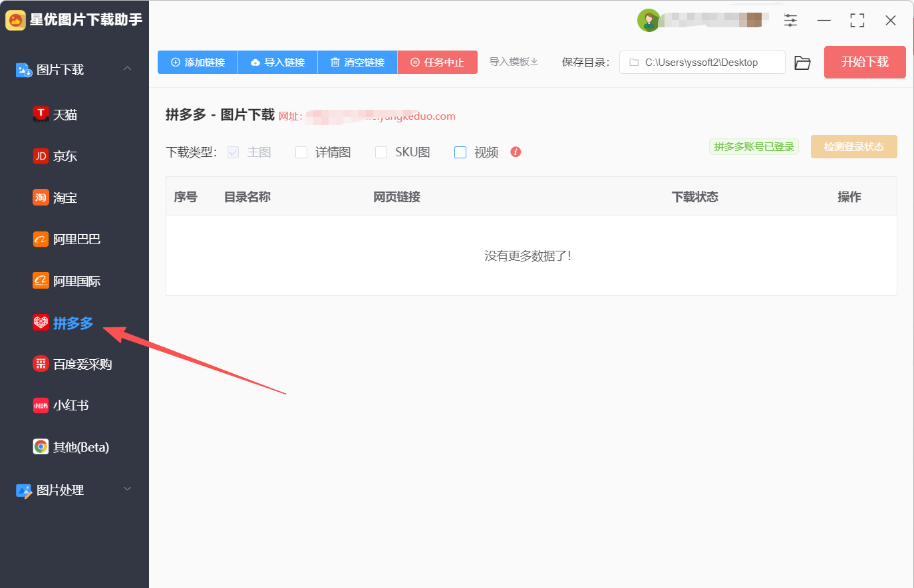Click 检测登录状态 button
914x588 pixels.
pyautogui.click(x=854, y=147)
